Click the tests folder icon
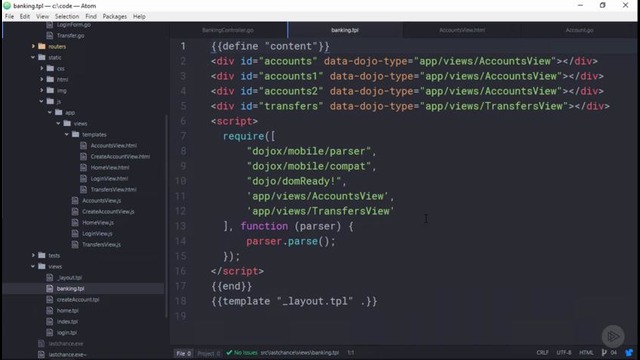This screenshot has height=360, width=640. point(42,255)
